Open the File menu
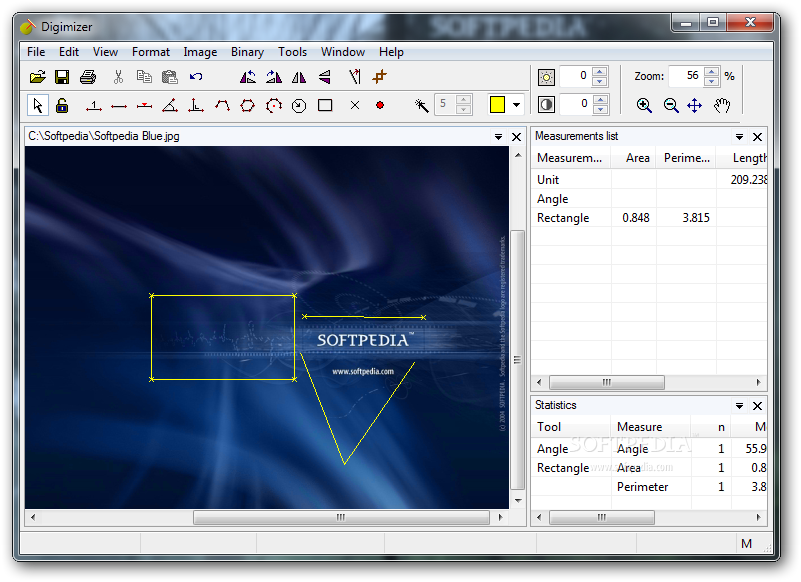Viewport: 801px width, 582px height. click(x=36, y=52)
